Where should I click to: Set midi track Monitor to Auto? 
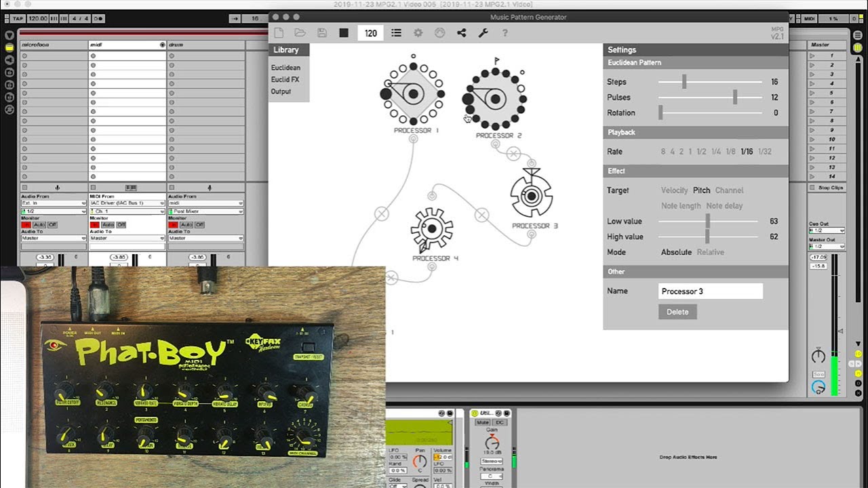(x=108, y=224)
